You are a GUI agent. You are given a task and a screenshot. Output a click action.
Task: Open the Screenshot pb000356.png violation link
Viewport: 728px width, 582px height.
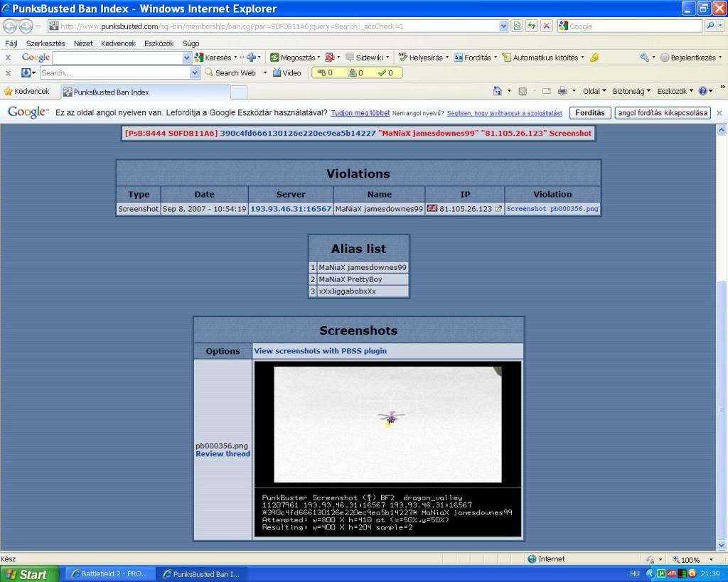click(x=552, y=209)
